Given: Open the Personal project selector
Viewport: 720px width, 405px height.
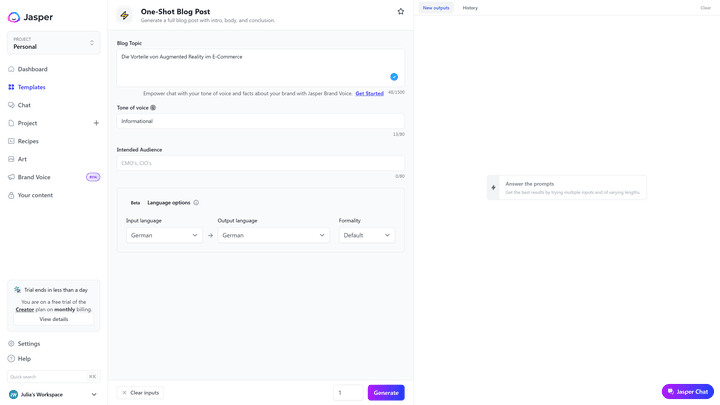Looking at the screenshot, I should [53, 43].
